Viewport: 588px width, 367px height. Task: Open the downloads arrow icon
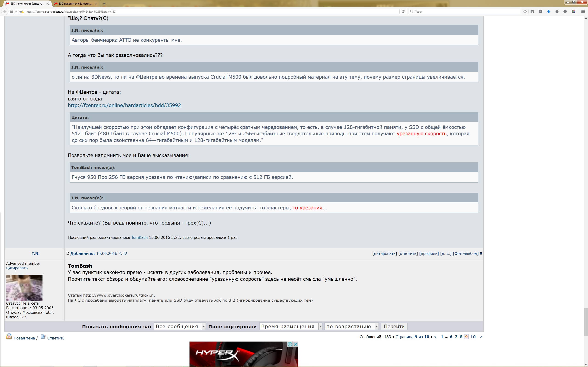[x=549, y=11]
